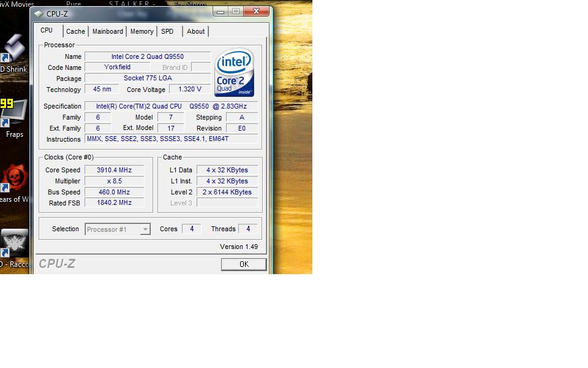Click the Cores count field
Viewport: 588px width, 368px height.
tap(192, 229)
